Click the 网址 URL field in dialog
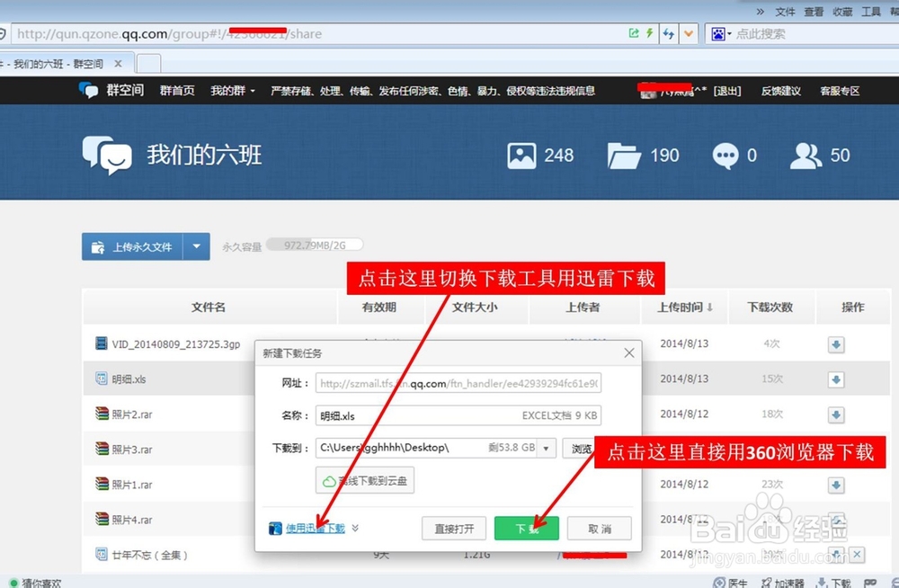The image size is (899, 588). click(x=458, y=383)
